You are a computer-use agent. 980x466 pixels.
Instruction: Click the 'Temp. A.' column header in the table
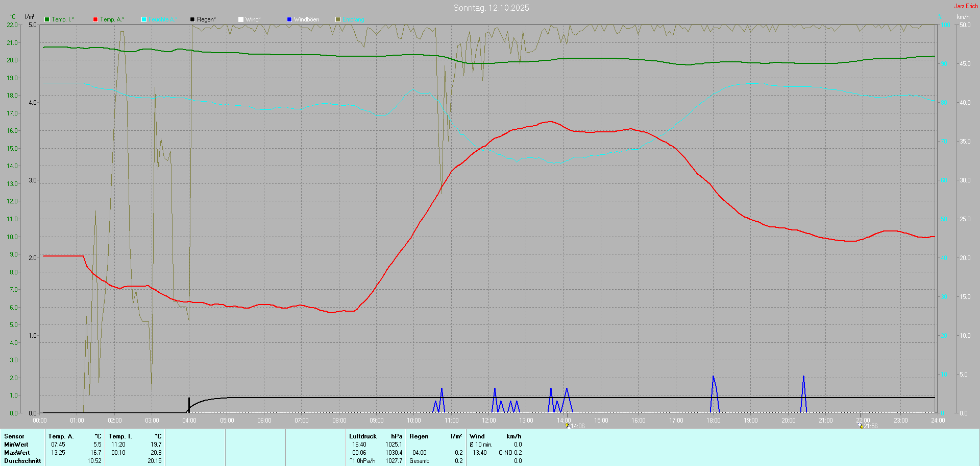[x=61, y=436]
